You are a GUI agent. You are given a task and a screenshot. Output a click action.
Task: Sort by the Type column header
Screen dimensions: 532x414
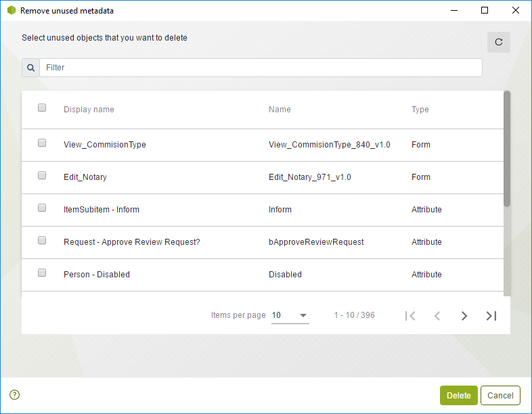tap(420, 110)
